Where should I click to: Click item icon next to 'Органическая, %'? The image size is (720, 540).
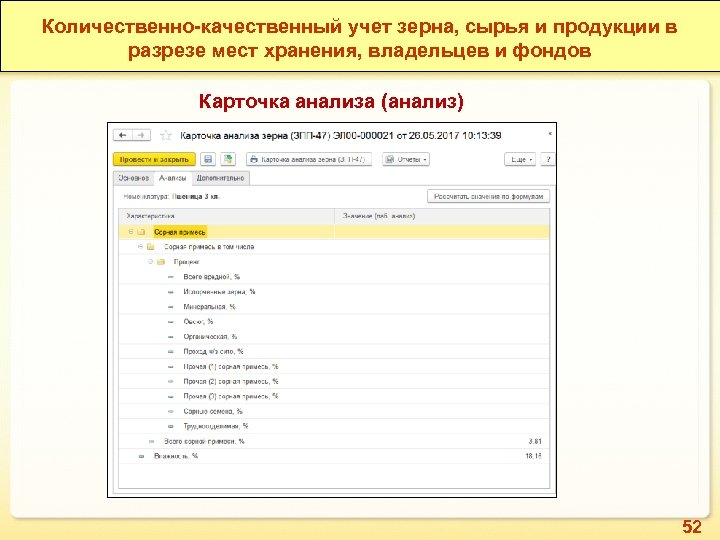(171, 337)
